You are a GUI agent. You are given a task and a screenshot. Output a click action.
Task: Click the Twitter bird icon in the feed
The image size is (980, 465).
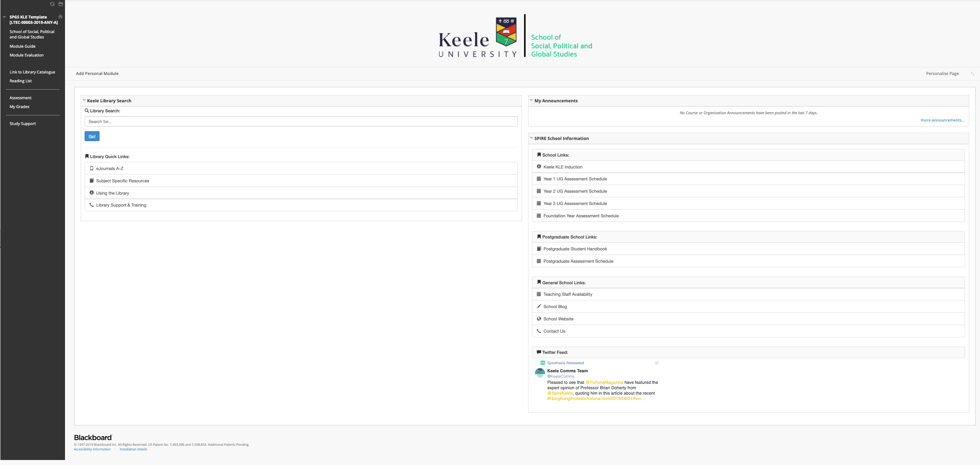[657, 363]
